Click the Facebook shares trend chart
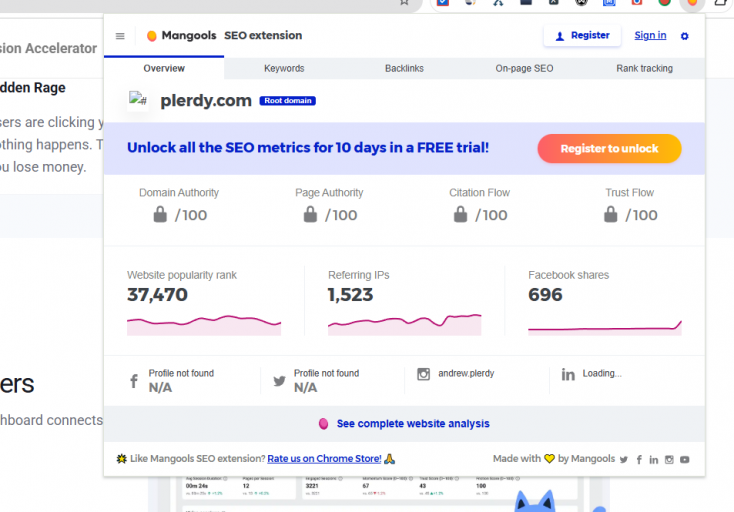The image size is (734, 512). [605, 328]
